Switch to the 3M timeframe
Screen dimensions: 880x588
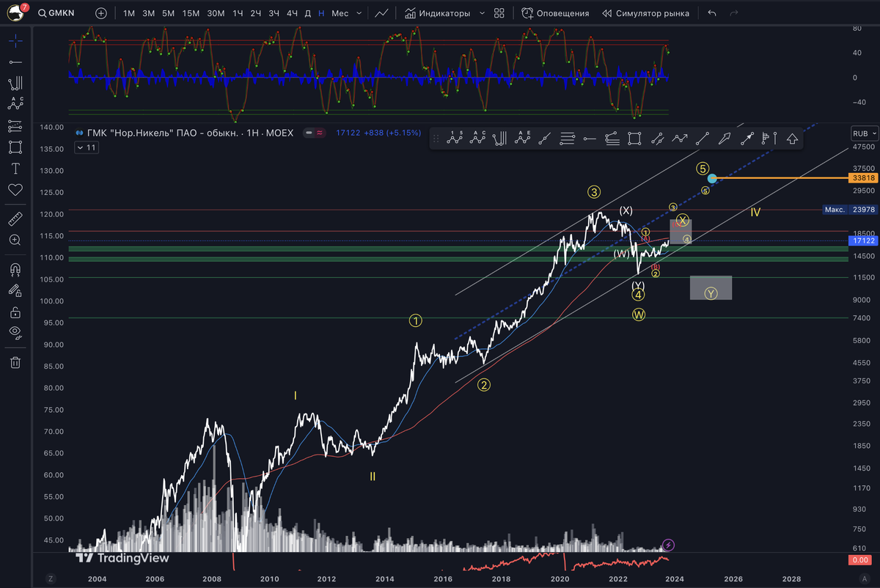tap(148, 13)
